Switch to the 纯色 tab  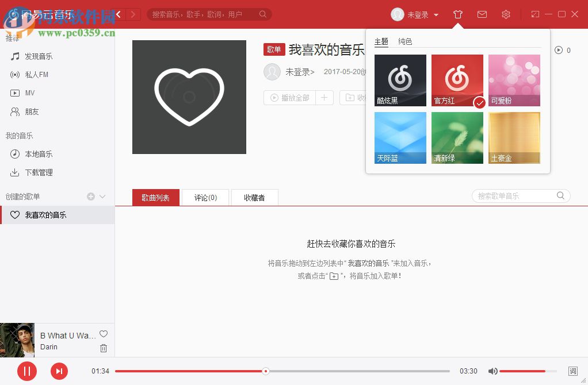(x=404, y=41)
